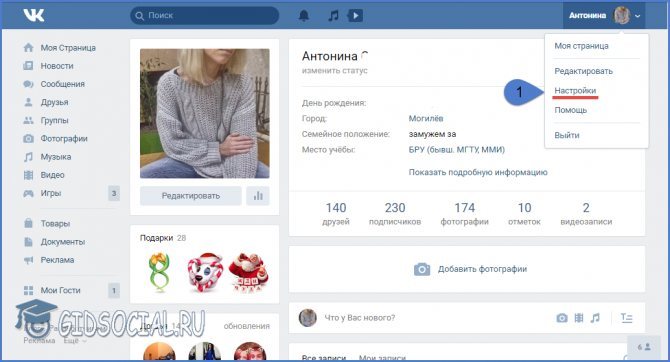Open the video player icon in header
The width and height of the screenshot is (670, 362).
tap(355, 16)
